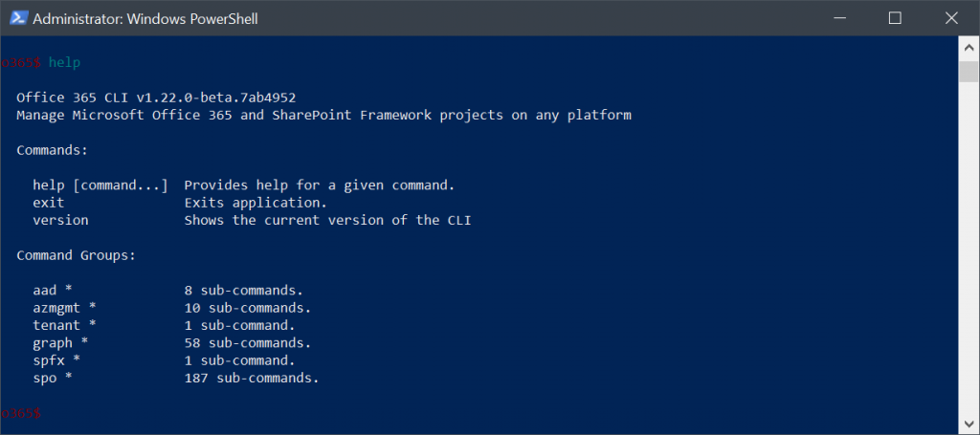Viewport: 980px width, 435px height.
Task: Click the typed 'help' command text
Action: pos(64,62)
